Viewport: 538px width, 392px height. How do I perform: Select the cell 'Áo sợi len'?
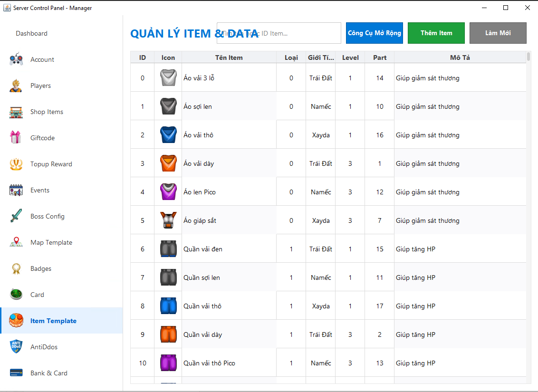tap(229, 106)
